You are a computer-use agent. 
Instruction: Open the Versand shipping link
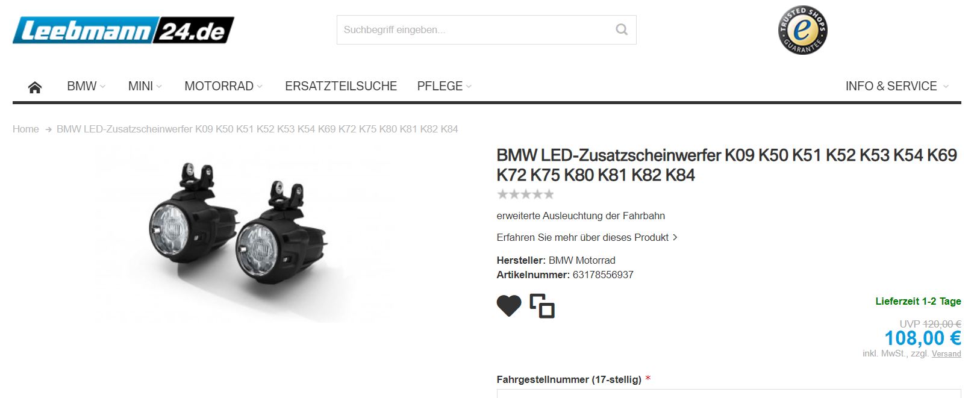[946, 353]
